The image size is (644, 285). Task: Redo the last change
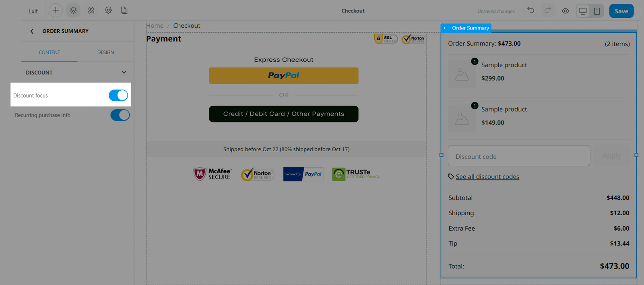[548, 10]
